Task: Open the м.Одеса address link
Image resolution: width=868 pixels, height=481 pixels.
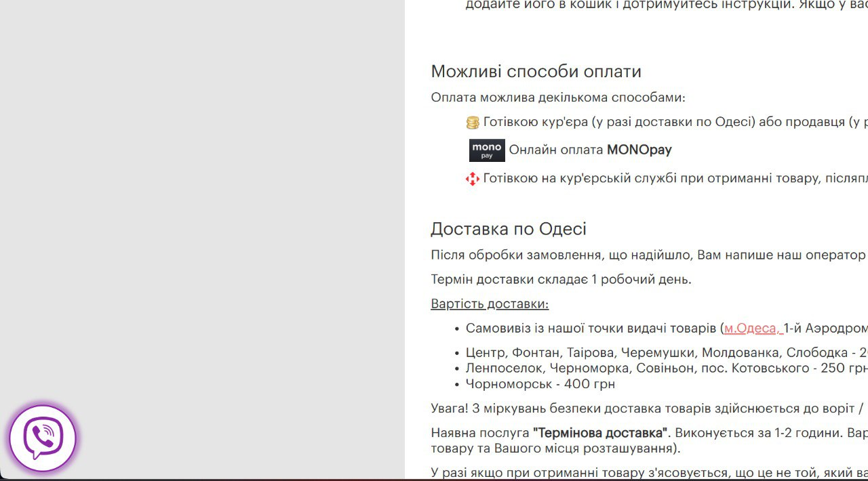Action: [x=753, y=329]
